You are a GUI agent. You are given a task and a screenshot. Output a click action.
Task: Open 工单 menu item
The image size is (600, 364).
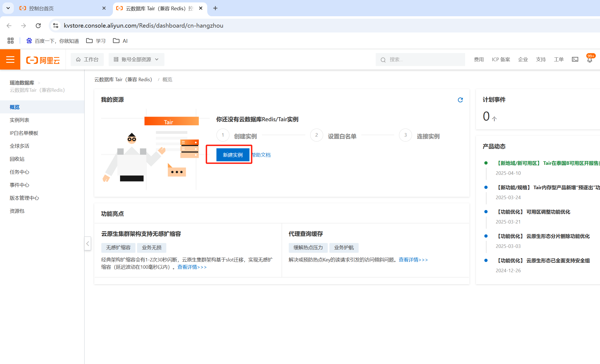559,60
